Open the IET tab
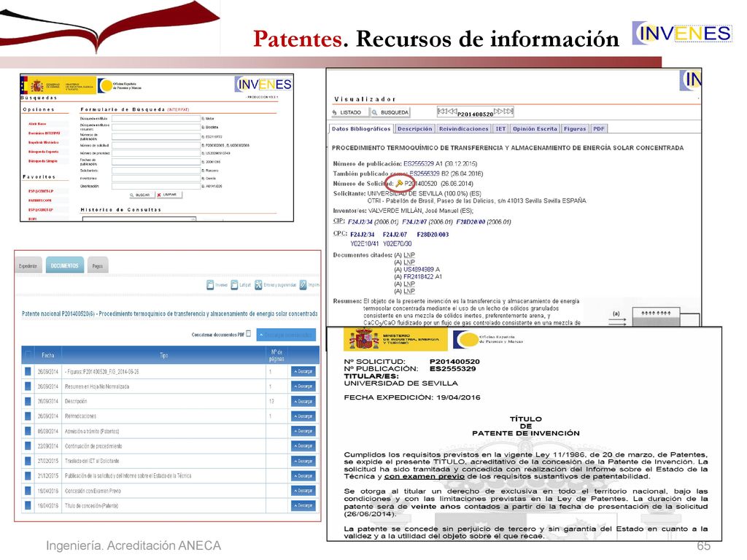Viewport: 747px width, 560px height. coord(500,128)
